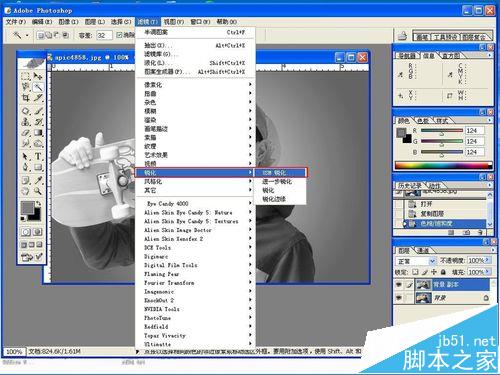The width and height of the screenshot is (500, 375).
Task: Open the File Browser icon in options bar
Action: (402, 35)
